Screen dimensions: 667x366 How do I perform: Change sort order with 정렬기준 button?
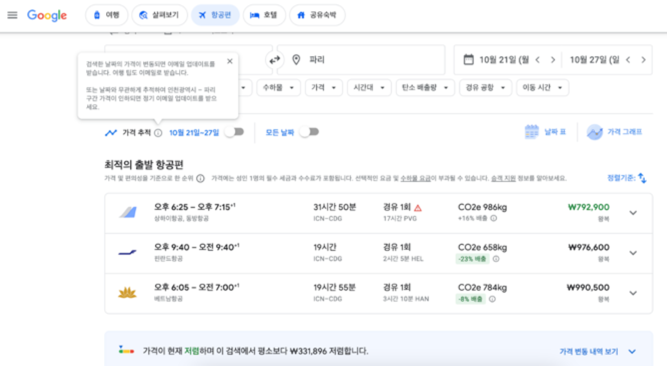click(x=627, y=178)
